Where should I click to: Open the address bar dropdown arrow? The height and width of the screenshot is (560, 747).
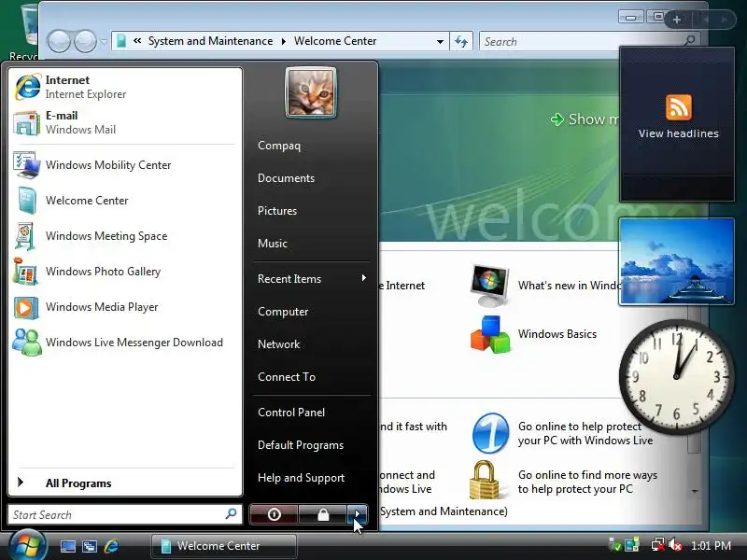(440, 41)
